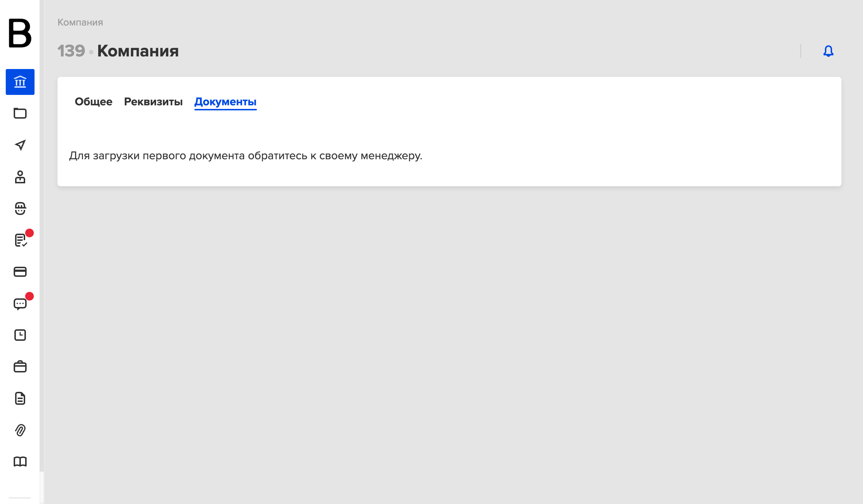Switch to the Общее tab
This screenshot has width=863, height=504.
tap(93, 102)
